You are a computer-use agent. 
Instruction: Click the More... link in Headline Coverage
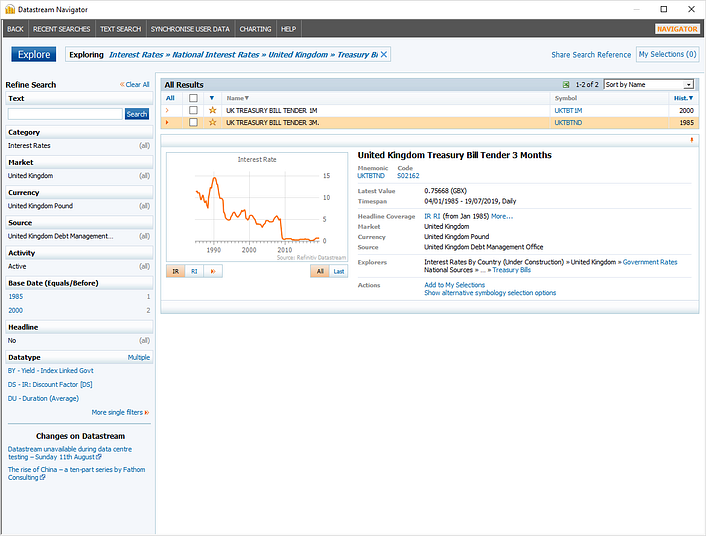tap(502, 217)
